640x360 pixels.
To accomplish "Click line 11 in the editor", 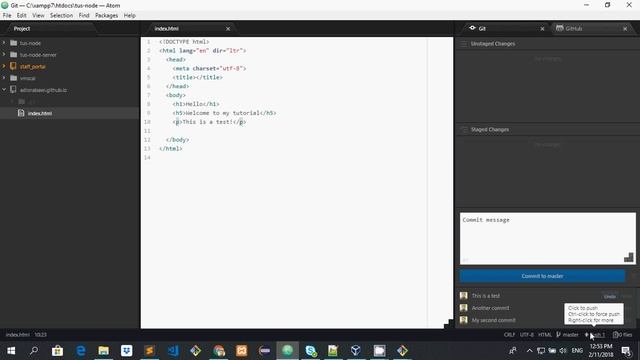I will click(297, 131).
